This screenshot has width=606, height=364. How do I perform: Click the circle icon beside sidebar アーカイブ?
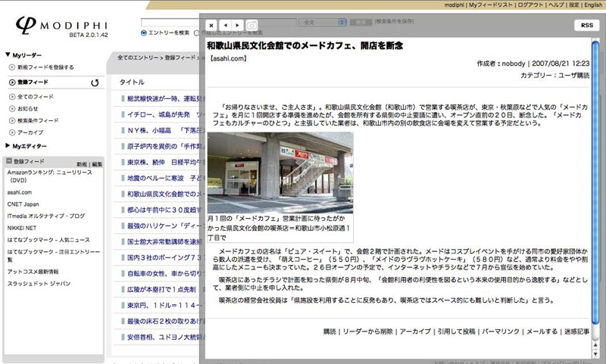[12, 132]
